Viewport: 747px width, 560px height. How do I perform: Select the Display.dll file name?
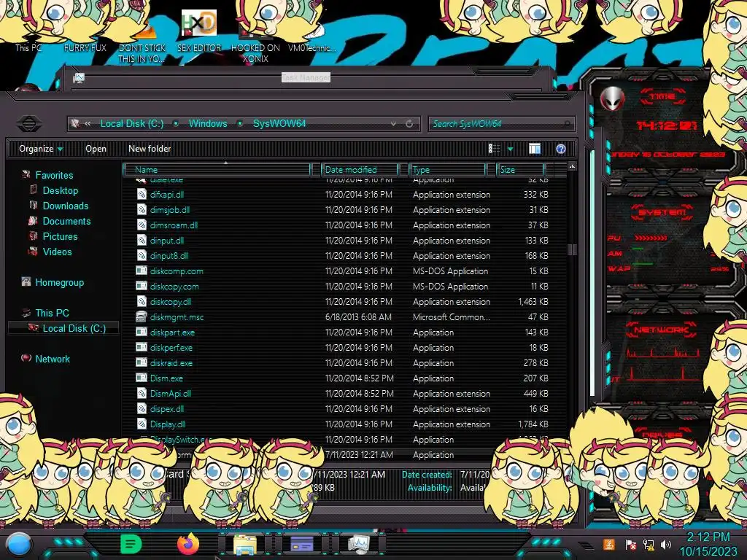pos(168,424)
